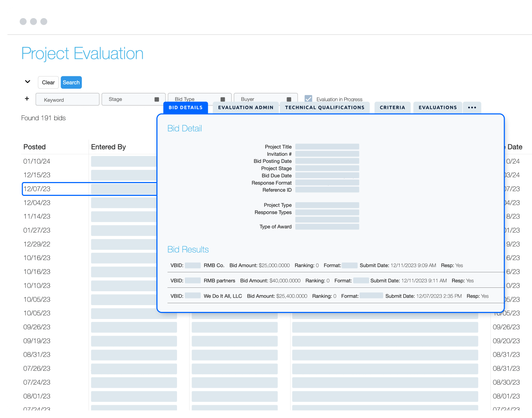Click the plus icon to add a filter
The image size is (532, 418).
(27, 99)
